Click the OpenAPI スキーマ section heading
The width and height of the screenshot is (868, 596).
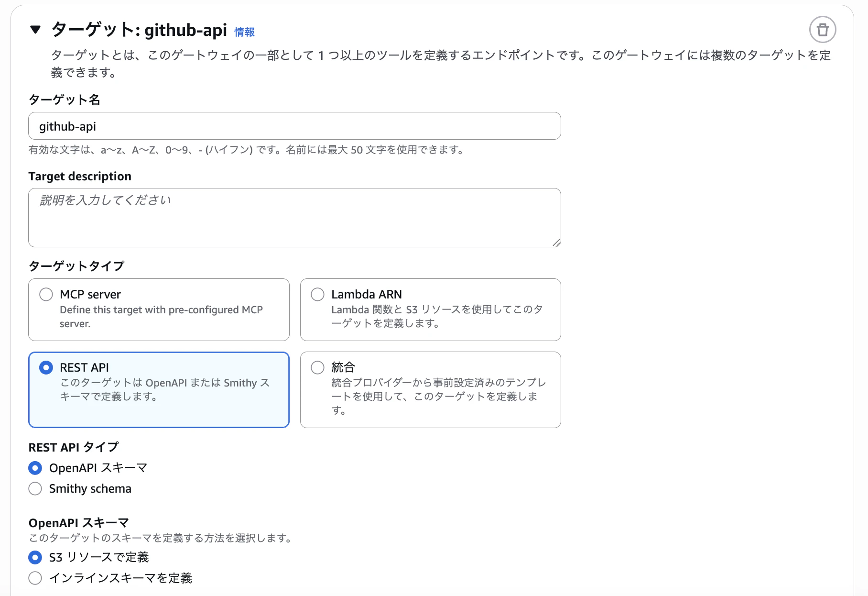(x=78, y=522)
